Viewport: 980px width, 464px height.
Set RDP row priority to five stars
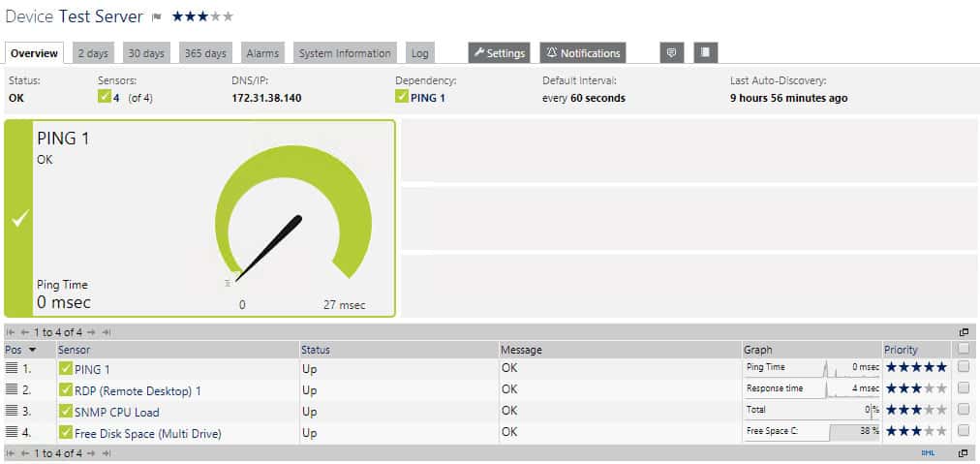pos(941,388)
